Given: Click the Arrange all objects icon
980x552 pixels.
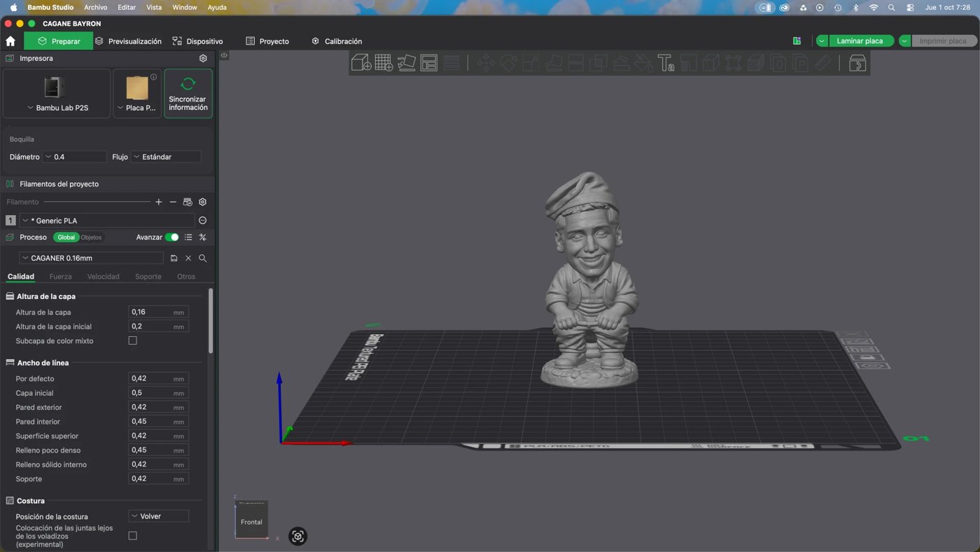Looking at the screenshot, I should coord(429,63).
